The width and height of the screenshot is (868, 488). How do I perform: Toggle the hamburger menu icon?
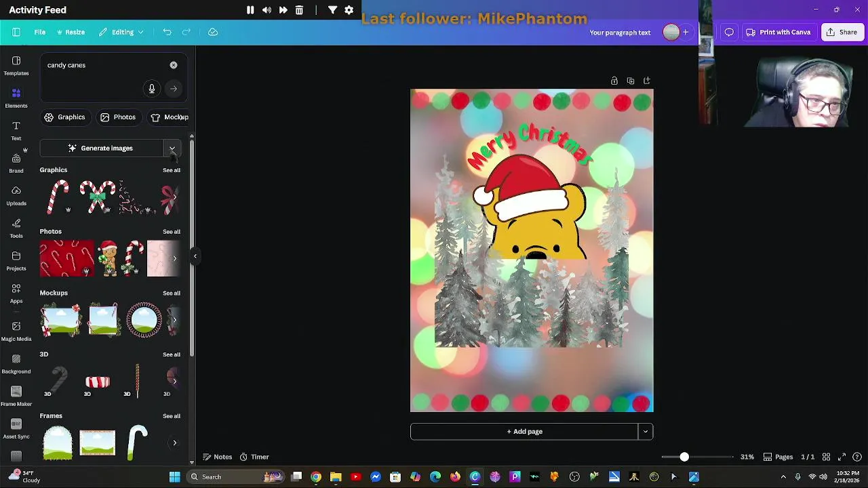coord(16,32)
